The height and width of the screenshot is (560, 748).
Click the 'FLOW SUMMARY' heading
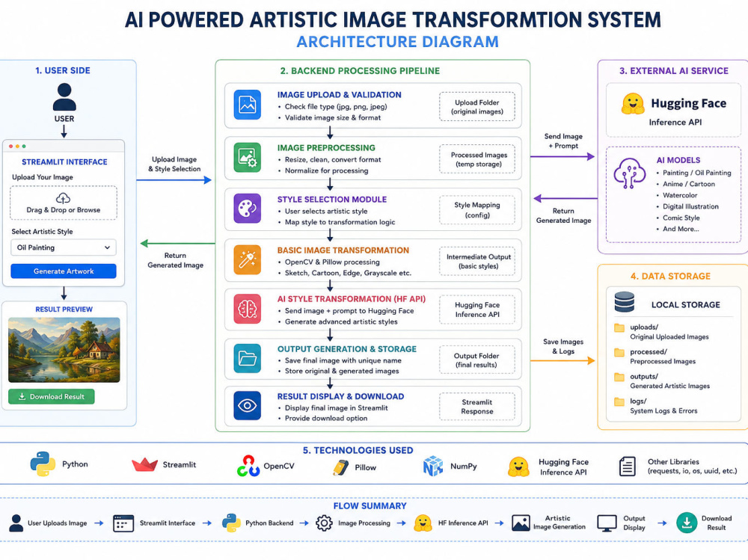370,505
